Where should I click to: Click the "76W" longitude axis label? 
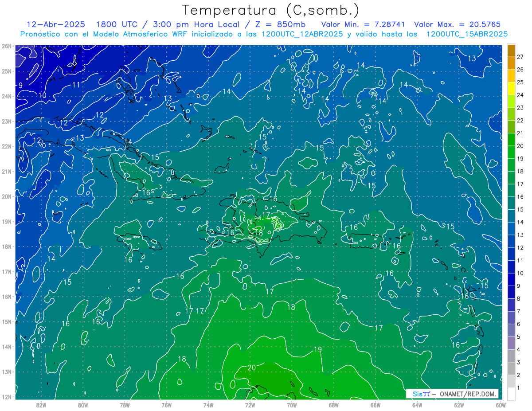coord(167,405)
